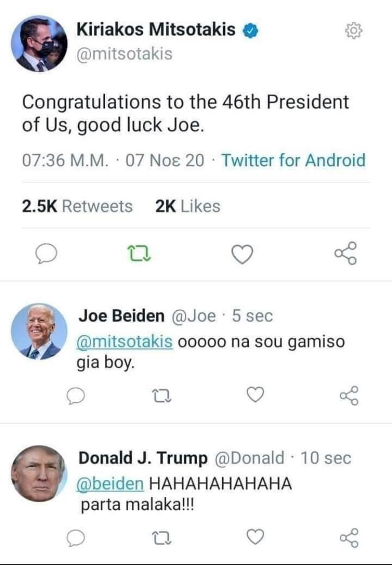The height and width of the screenshot is (565, 392).
Task: Reply to Joe Beiden's tweet
Action: pos(76,397)
